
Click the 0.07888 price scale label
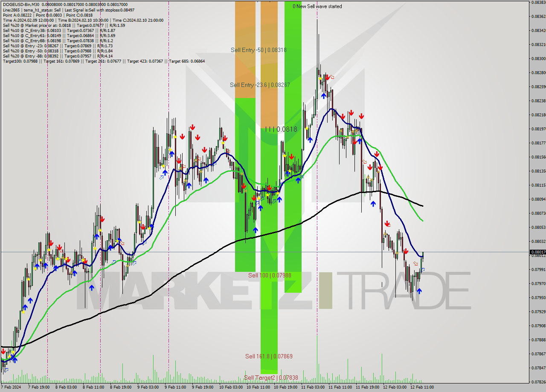[x=538, y=340]
